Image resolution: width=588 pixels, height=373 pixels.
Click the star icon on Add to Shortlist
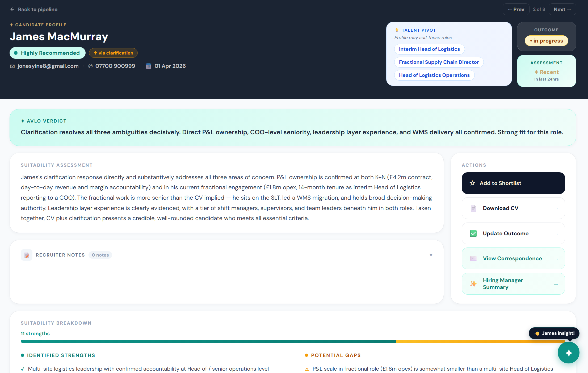472,183
